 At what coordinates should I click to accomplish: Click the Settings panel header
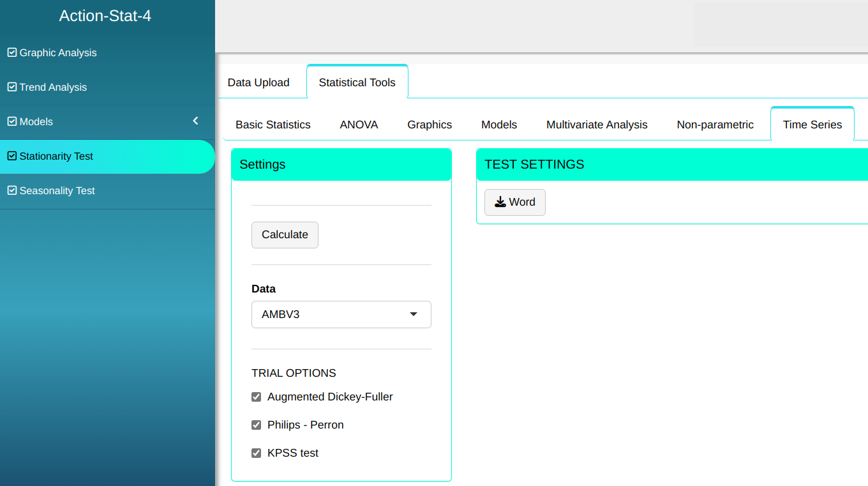[x=341, y=165]
